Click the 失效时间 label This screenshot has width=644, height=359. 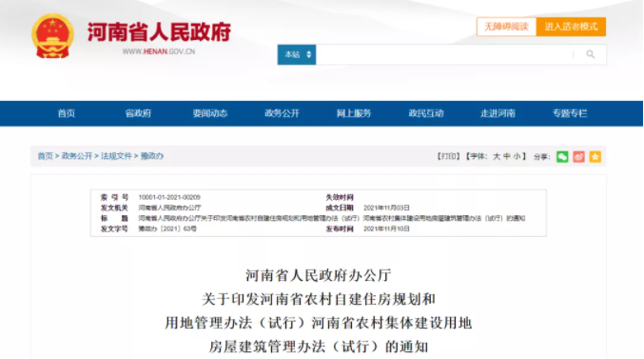(340, 197)
